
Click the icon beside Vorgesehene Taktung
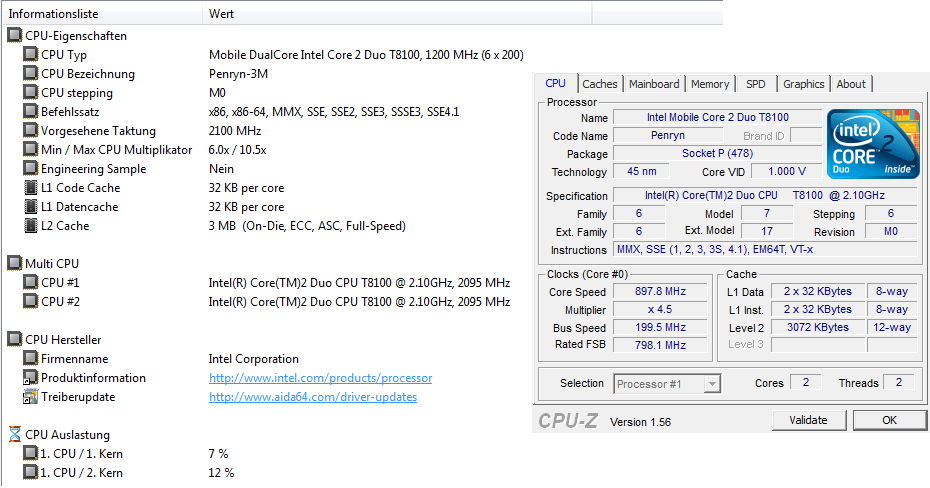pyautogui.click(x=30, y=130)
